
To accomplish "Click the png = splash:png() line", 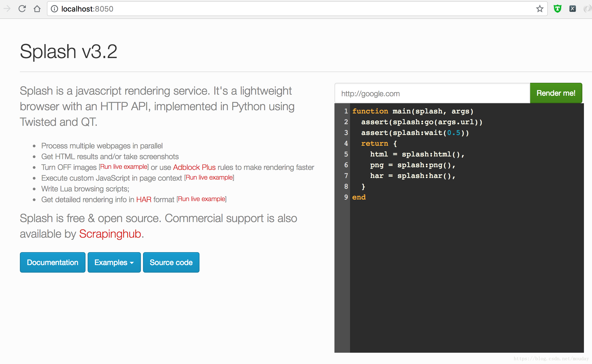I will [x=413, y=165].
